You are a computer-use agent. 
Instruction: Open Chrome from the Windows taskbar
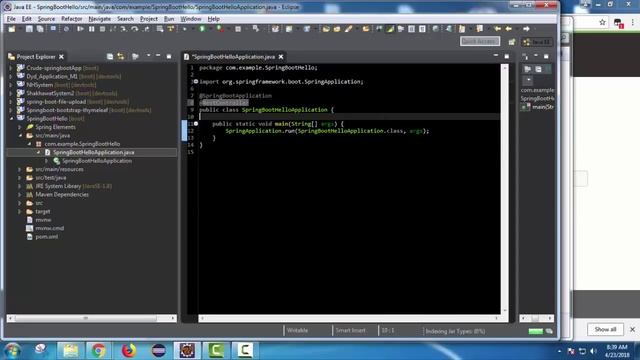(x=98, y=350)
